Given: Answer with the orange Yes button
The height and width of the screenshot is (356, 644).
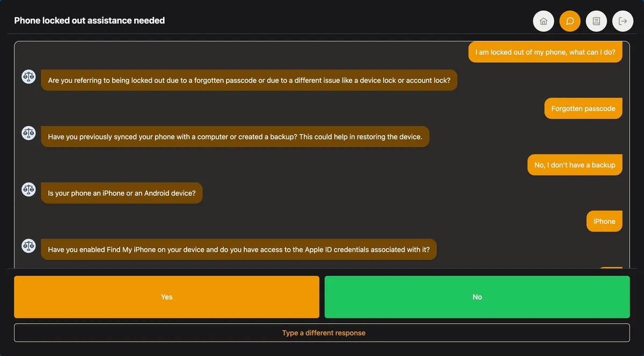Looking at the screenshot, I should [x=166, y=297].
